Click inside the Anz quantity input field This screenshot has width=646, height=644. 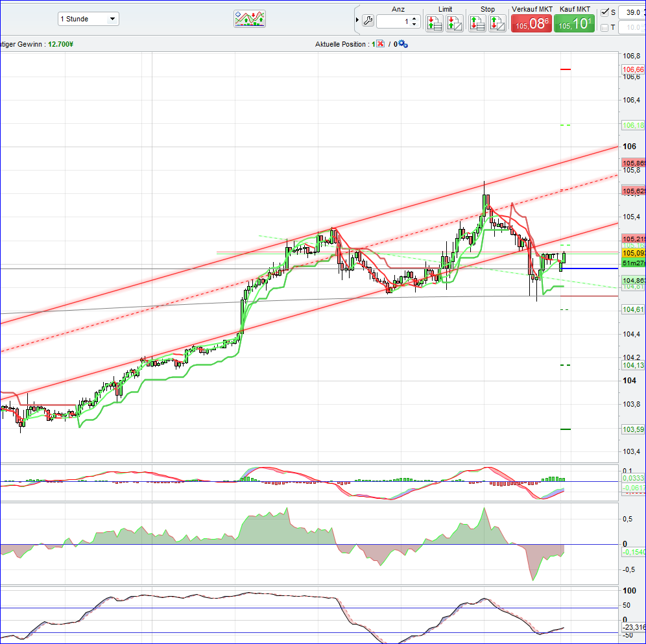point(396,21)
